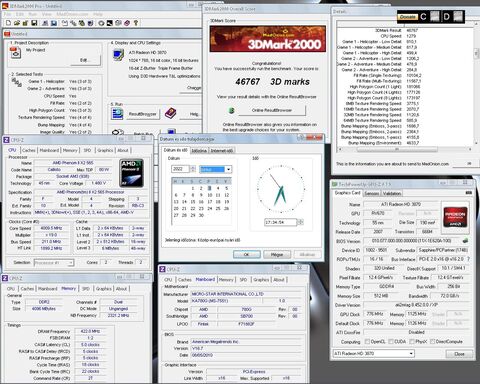Click the MICRO-STAR INTERNATIONAL manufacturer field

(247, 294)
